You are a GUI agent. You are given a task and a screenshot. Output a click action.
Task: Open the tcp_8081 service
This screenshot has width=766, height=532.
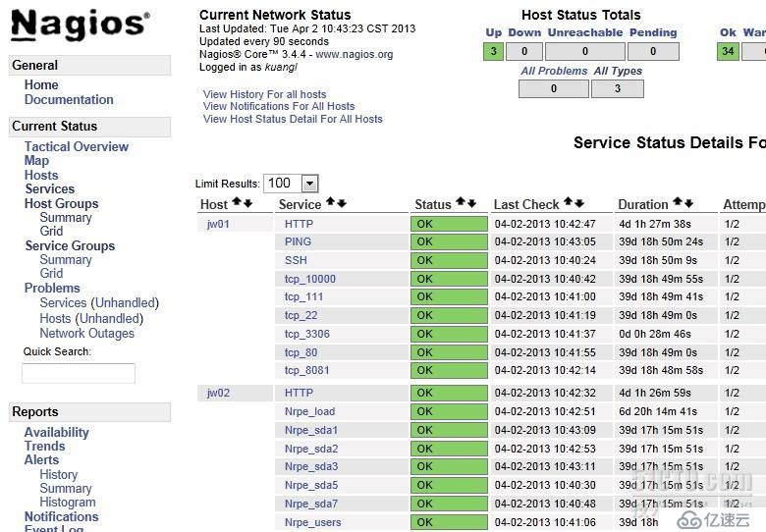(x=306, y=370)
